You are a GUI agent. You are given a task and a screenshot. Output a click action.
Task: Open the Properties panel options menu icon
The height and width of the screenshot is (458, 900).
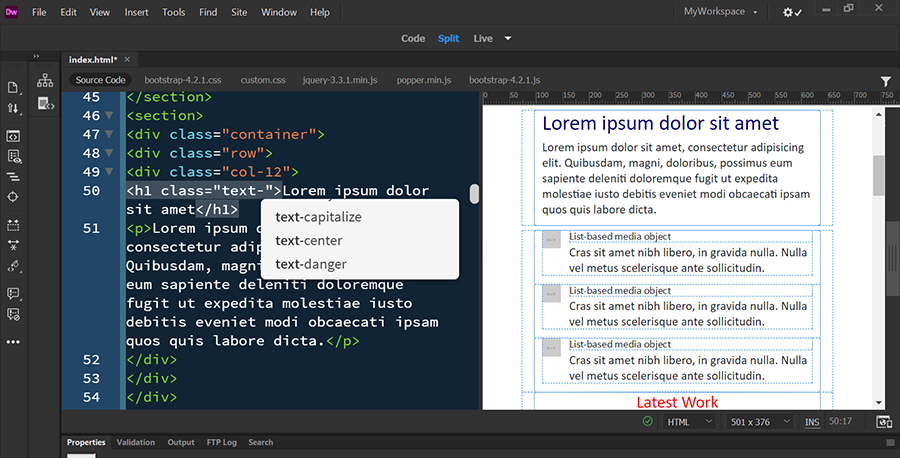click(890, 443)
